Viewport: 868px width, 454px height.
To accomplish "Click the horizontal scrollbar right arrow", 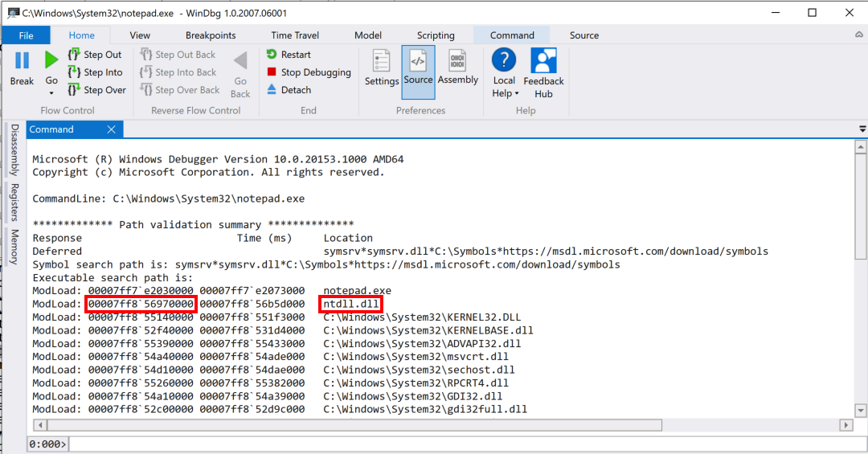I will click(x=845, y=425).
